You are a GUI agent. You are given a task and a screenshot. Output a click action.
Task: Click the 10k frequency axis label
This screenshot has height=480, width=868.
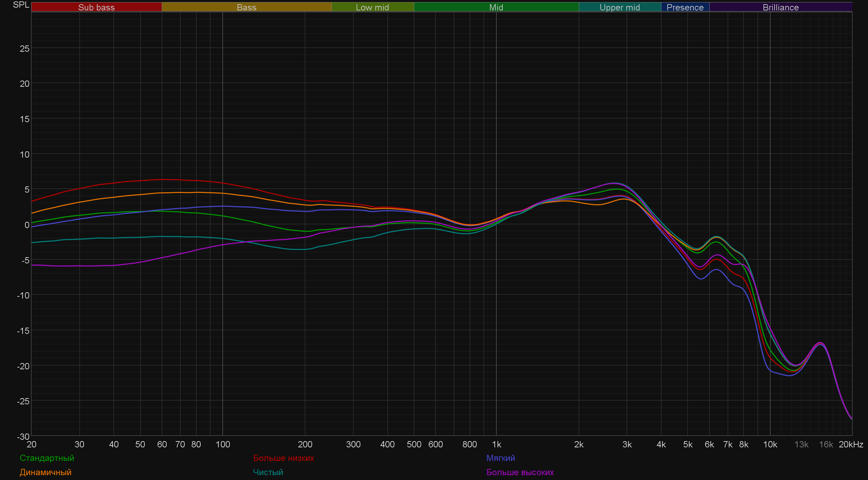(x=770, y=444)
